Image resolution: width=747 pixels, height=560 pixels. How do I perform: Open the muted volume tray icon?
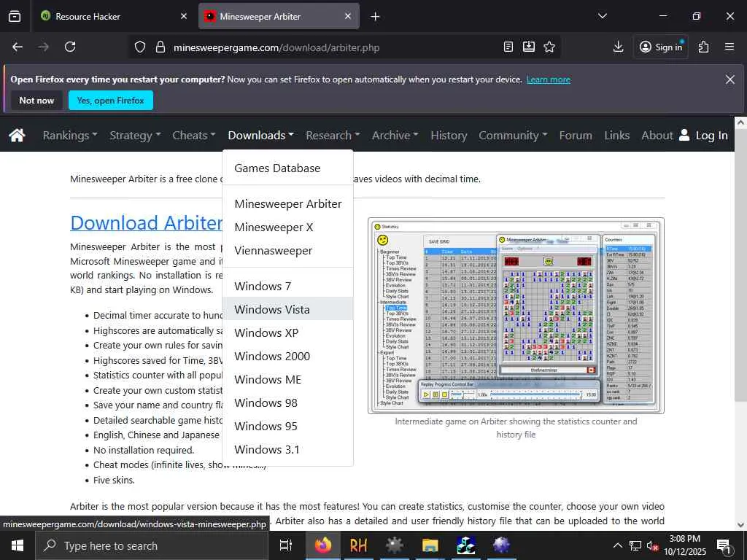[651, 545]
